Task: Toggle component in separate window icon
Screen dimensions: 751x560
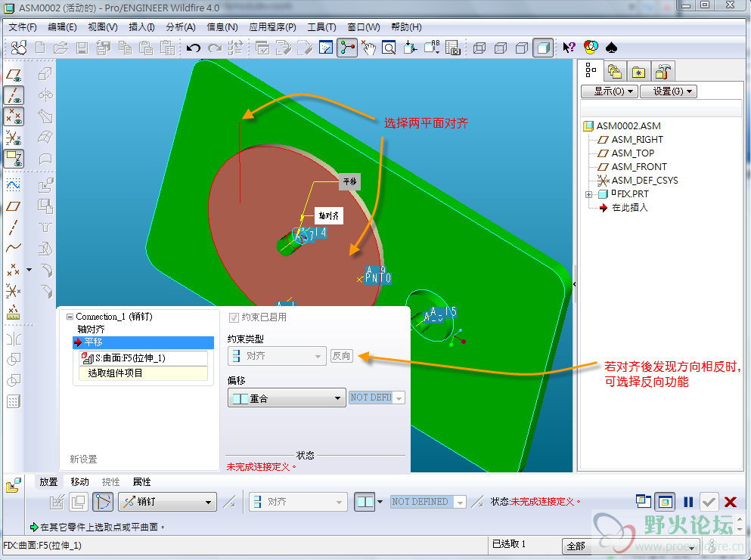Action: coord(644,502)
